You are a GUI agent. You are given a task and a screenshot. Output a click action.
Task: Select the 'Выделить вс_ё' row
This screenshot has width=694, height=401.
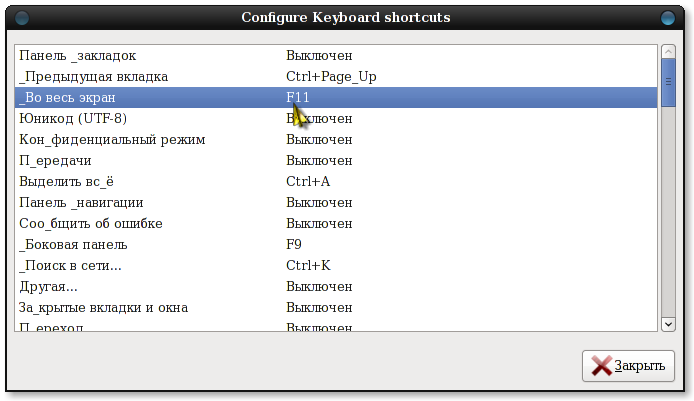coord(336,181)
